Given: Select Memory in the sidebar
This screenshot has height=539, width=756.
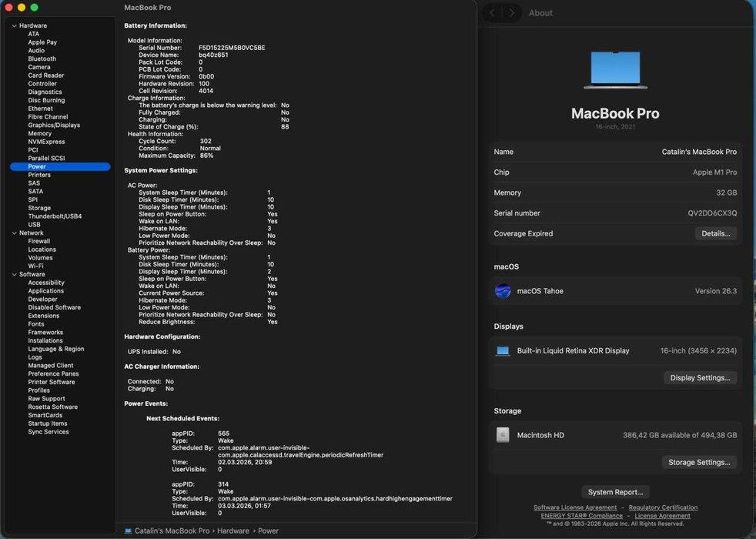Looking at the screenshot, I should 39,133.
